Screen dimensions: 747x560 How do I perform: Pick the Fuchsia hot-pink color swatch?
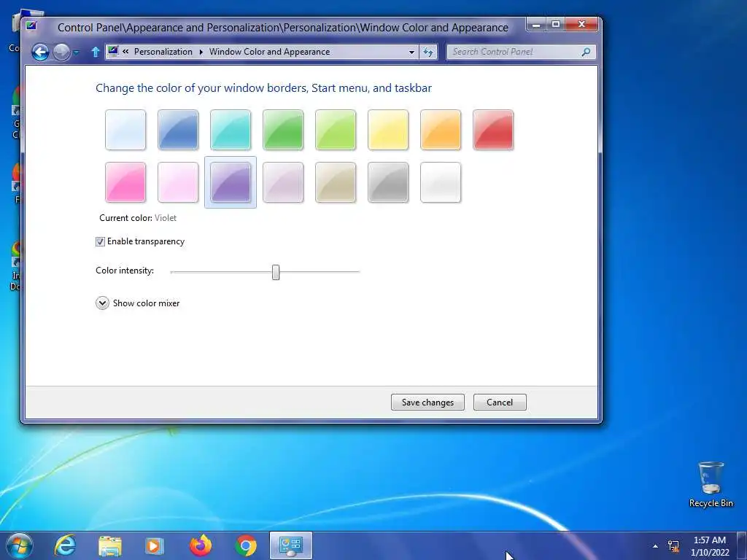pos(125,182)
